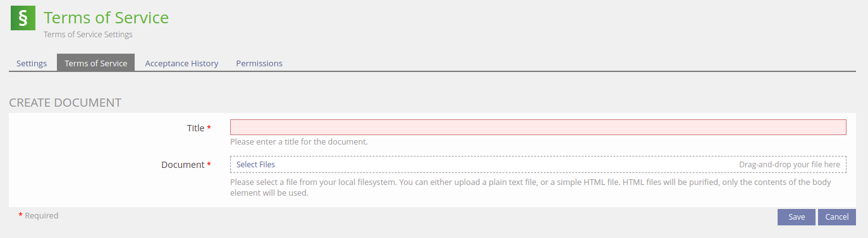Click the Document field label

point(183,165)
